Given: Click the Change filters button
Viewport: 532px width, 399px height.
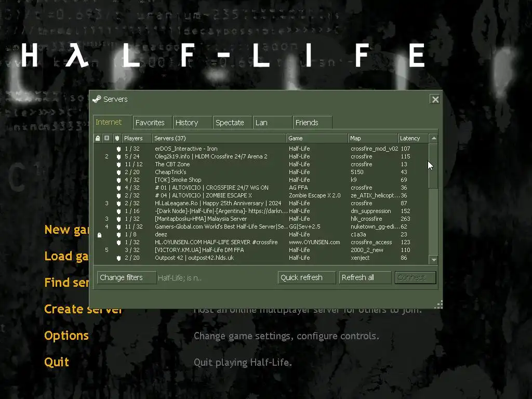Looking at the screenshot, I should [x=127, y=277].
